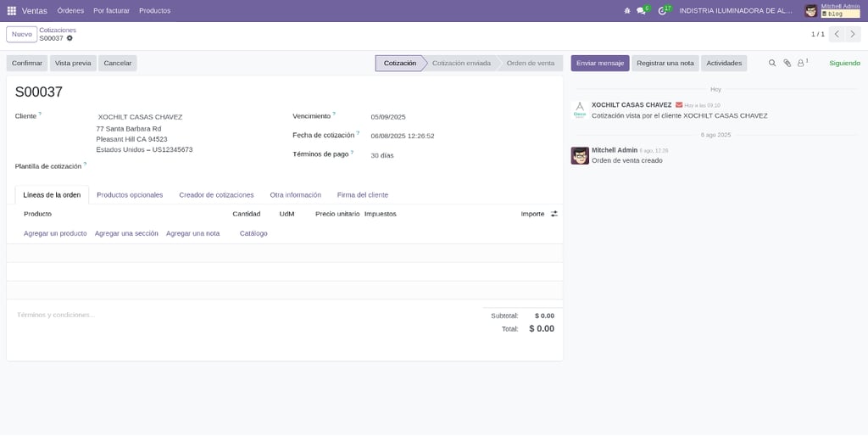Open the conversations chat icon
The width and height of the screenshot is (868, 436).
[x=641, y=10]
